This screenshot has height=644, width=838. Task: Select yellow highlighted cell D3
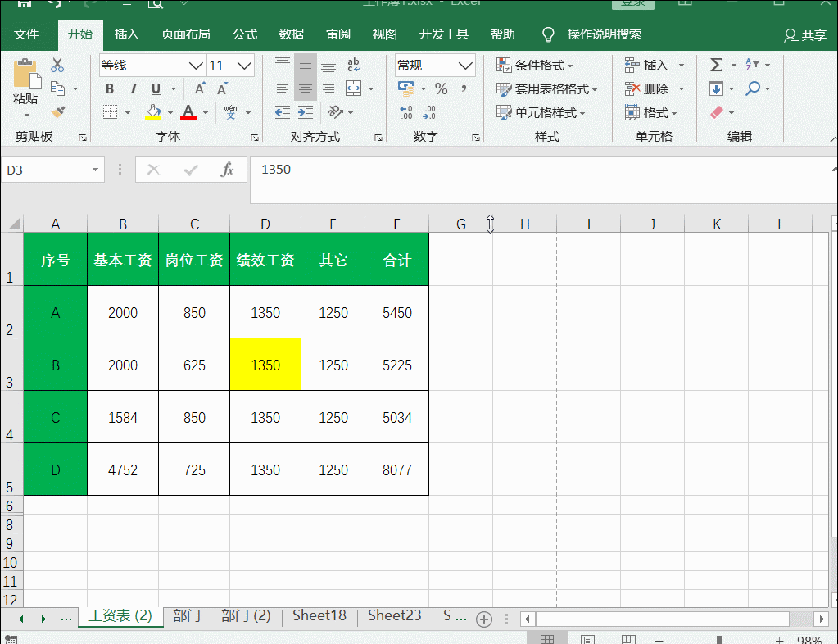pyautogui.click(x=265, y=365)
